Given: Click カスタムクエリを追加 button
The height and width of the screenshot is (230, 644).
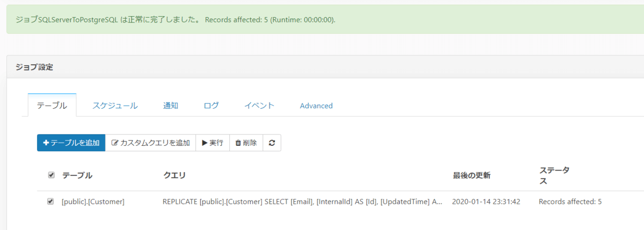Looking at the screenshot, I should [x=150, y=143].
